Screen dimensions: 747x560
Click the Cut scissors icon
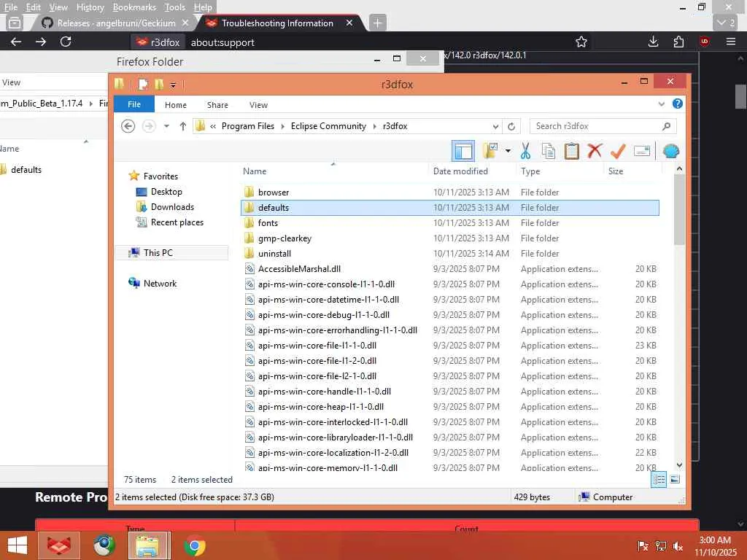(525, 152)
